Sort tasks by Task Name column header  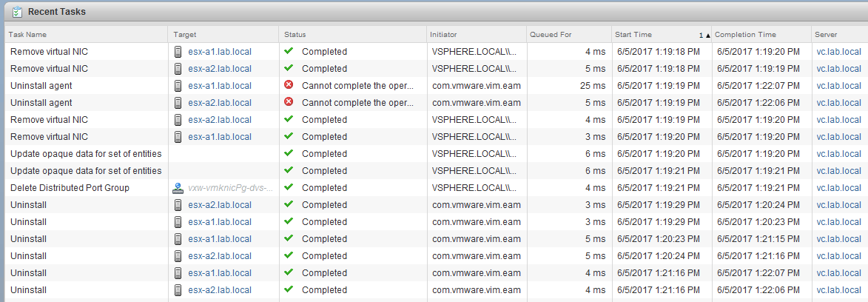click(28, 35)
